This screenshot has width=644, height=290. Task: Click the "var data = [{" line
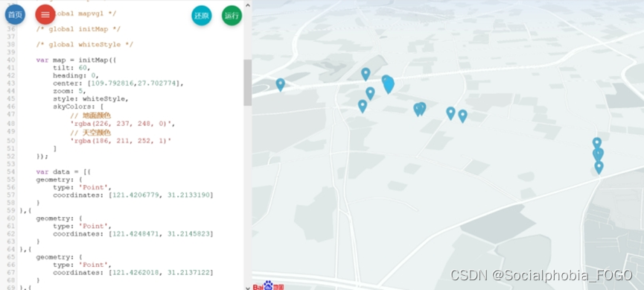point(63,172)
